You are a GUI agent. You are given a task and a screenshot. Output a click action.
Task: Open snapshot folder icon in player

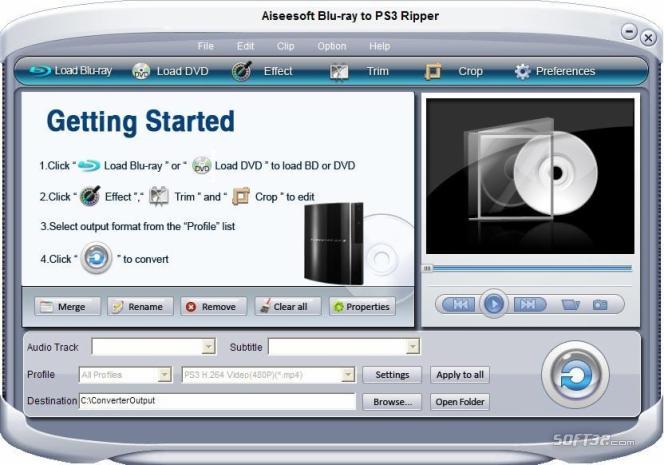click(x=570, y=304)
